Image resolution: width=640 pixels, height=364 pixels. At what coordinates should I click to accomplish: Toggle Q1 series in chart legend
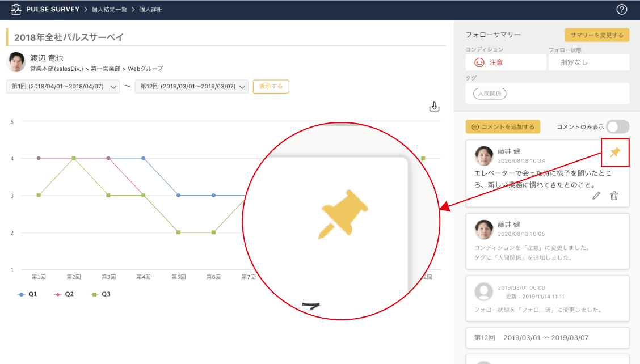pos(28,294)
